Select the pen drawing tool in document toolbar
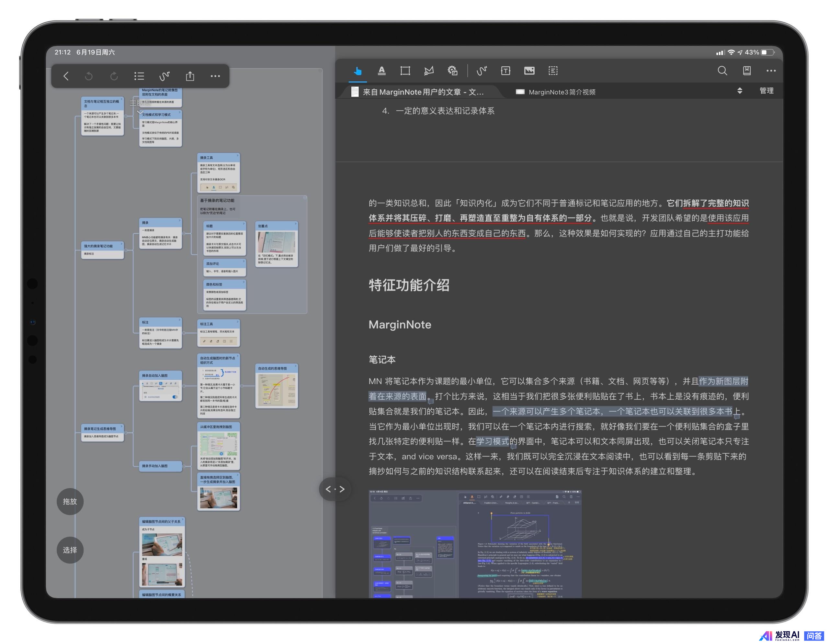This screenshot has height=644, width=829. (x=482, y=71)
